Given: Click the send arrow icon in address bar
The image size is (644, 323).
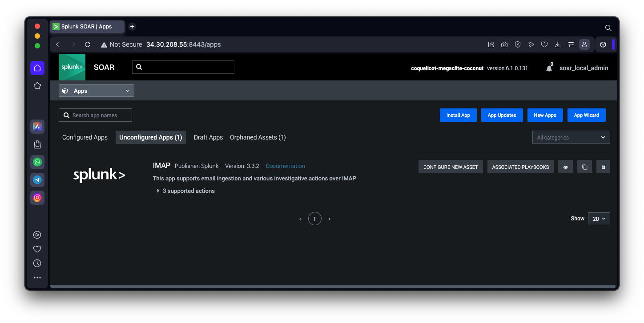Looking at the screenshot, I should pyautogui.click(x=531, y=44).
